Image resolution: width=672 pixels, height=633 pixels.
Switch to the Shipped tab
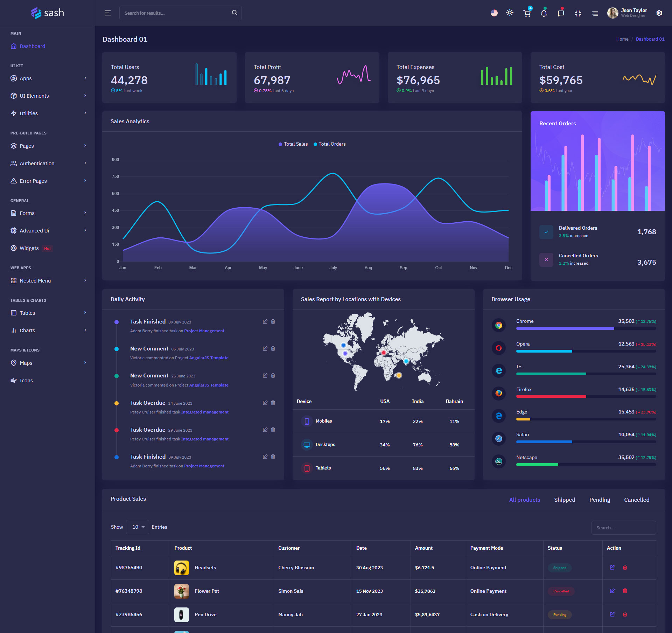564,500
